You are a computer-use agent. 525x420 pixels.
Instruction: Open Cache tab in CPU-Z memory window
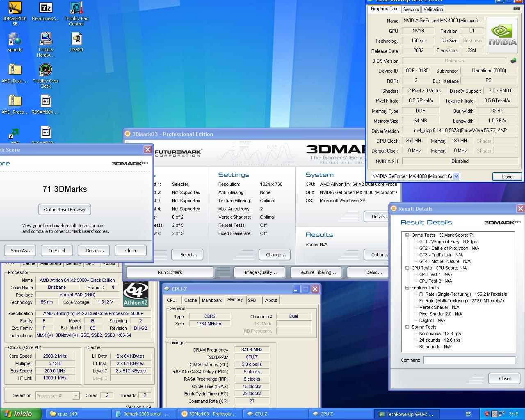[190, 300]
